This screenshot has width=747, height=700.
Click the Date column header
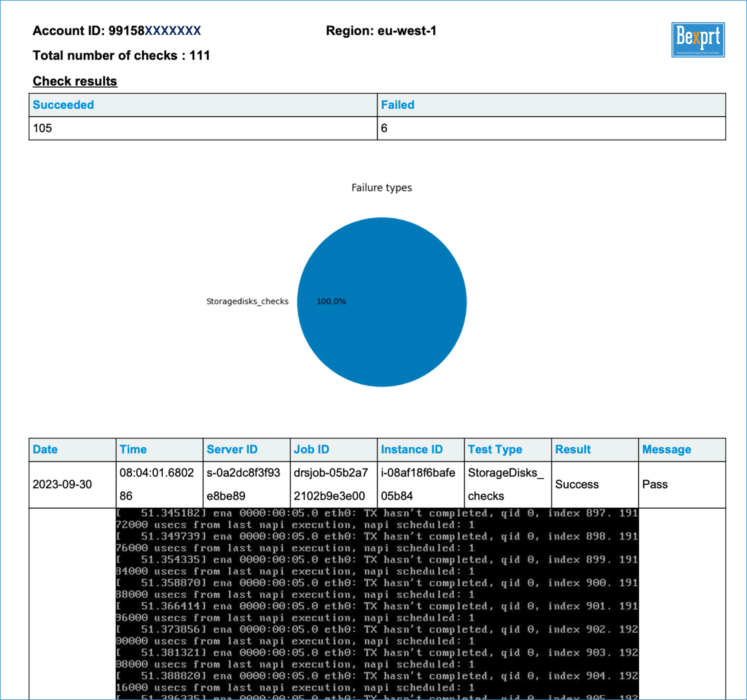click(45, 449)
